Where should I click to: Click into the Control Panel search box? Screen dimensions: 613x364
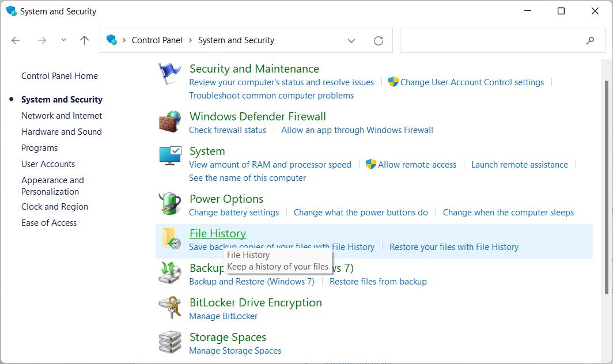pos(490,40)
